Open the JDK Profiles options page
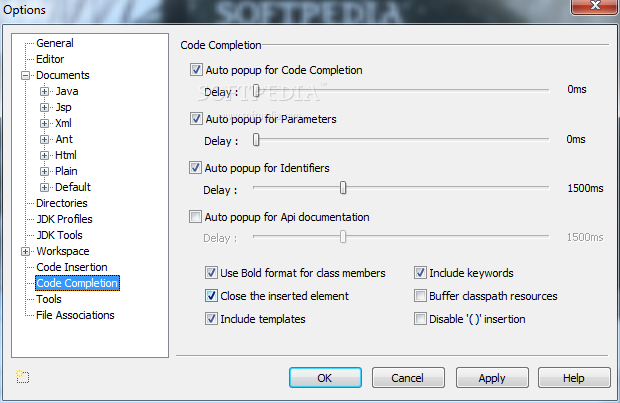 click(64, 219)
